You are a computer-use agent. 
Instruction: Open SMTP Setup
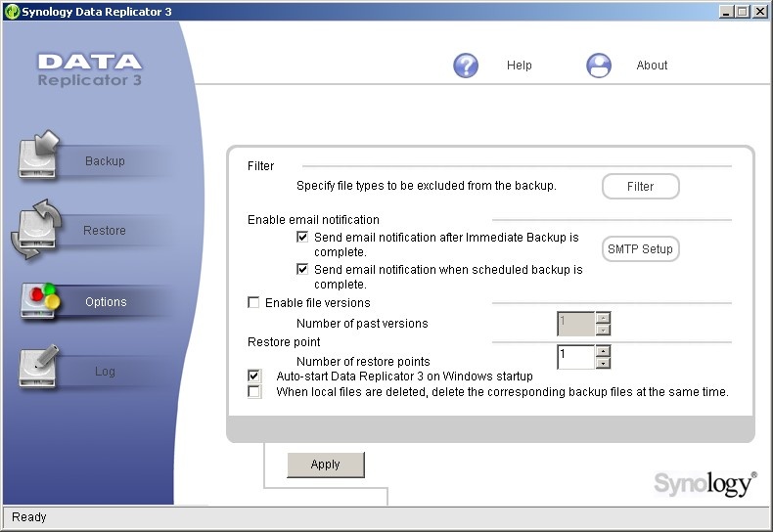pos(640,249)
